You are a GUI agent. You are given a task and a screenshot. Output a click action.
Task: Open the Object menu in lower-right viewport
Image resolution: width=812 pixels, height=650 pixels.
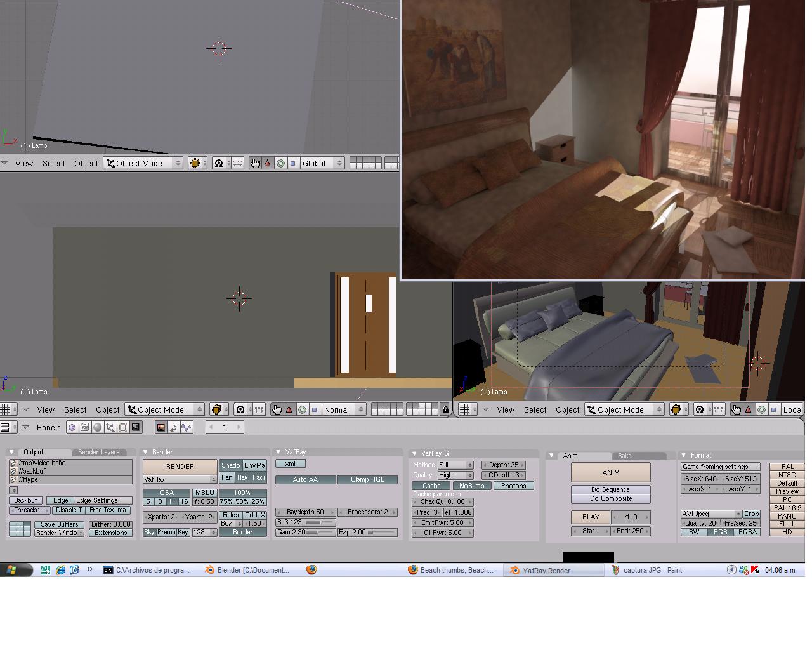pos(568,409)
